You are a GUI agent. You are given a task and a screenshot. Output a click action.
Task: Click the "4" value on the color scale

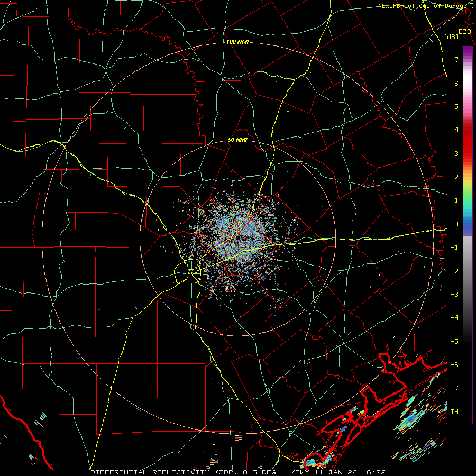pos(456,130)
